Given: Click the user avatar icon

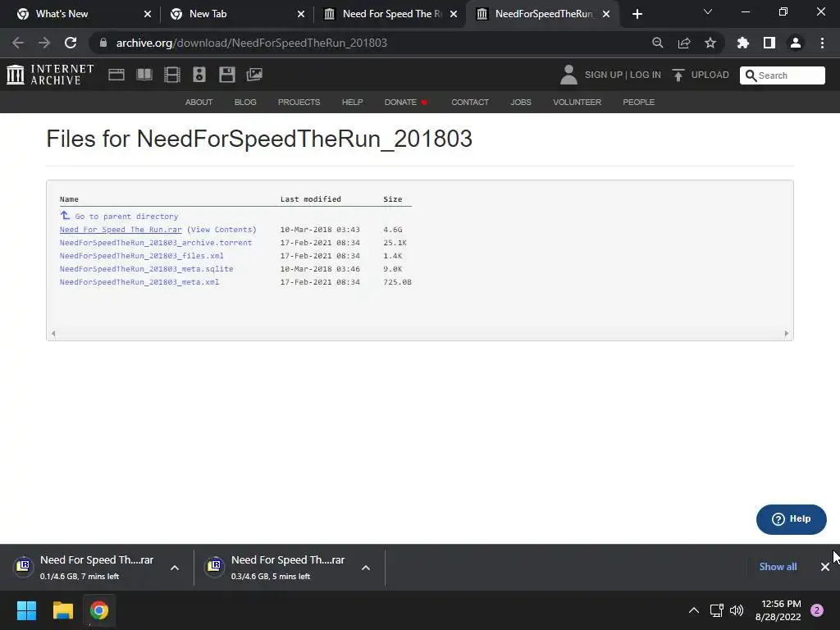Looking at the screenshot, I should tap(568, 75).
